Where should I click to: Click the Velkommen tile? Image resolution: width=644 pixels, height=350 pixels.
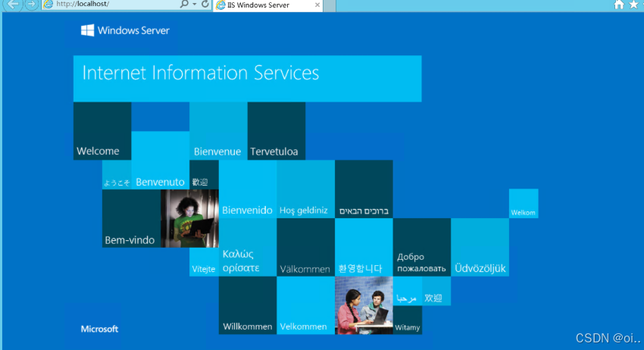305,305
